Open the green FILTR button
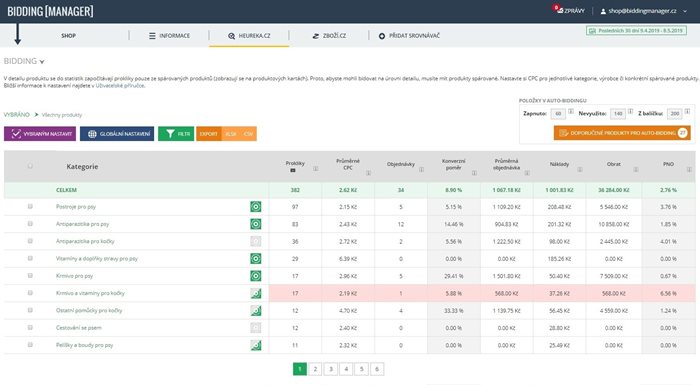Image resolution: width=700 pixels, height=385 pixels. coord(176,134)
